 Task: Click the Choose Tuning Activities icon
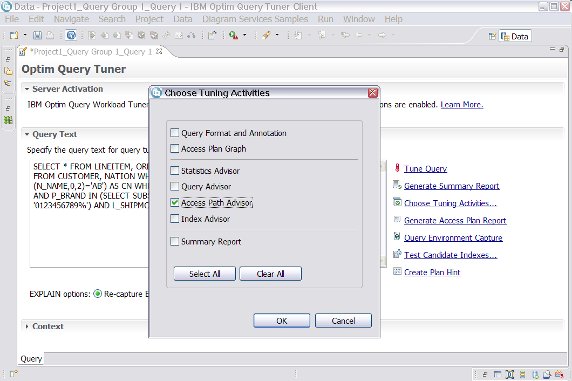(x=397, y=202)
